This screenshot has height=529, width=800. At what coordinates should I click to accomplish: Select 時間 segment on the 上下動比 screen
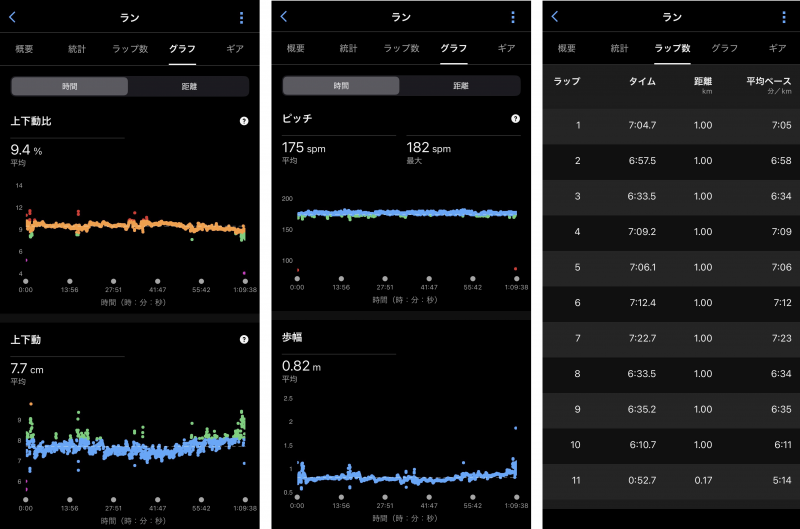coord(70,86)
